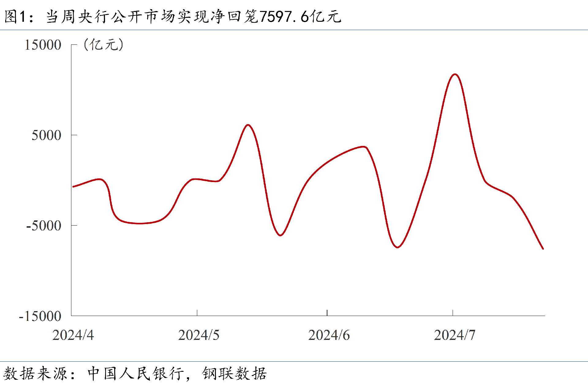Click the data source footer text
The height and width of the screenshot is (392, 588).
[x=135, y=374]
